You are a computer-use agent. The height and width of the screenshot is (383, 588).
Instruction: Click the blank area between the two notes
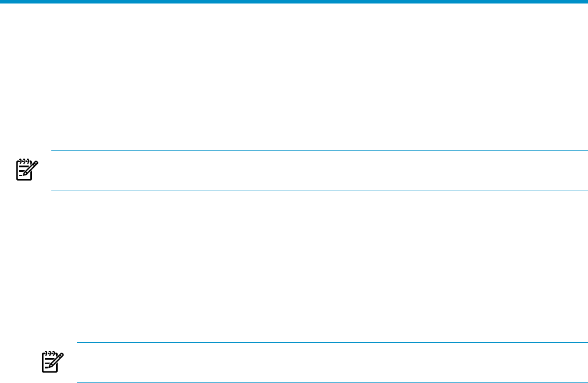[x=294, y=266]
